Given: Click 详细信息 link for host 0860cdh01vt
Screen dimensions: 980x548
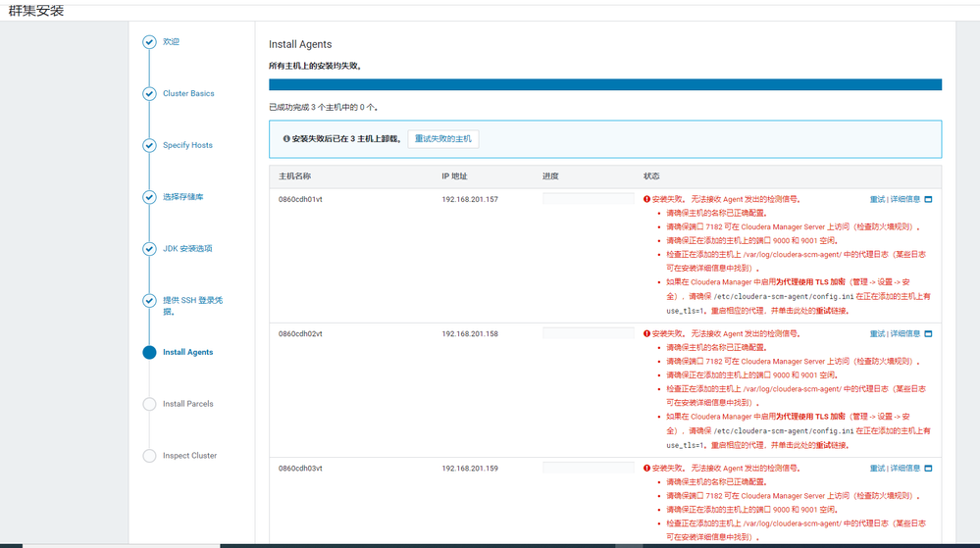Looking at the screenshot, I should tap(905, 199).
